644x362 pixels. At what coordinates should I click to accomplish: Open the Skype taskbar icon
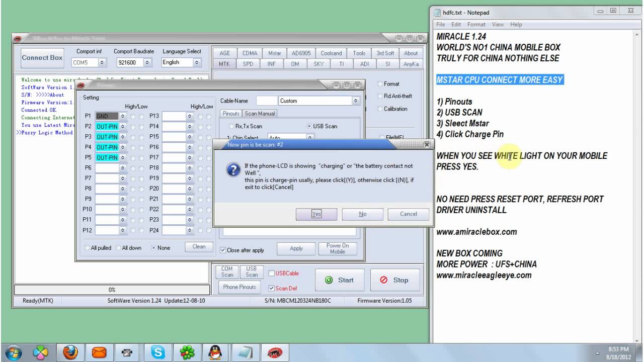click(x=158, y=352)
